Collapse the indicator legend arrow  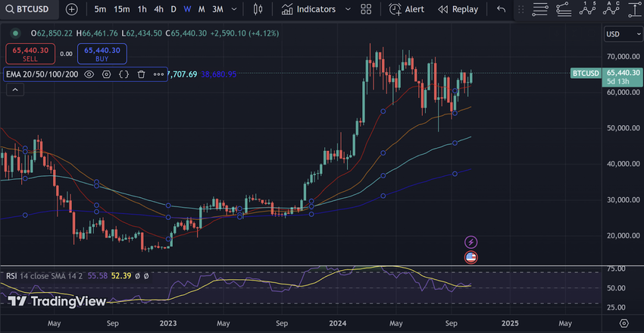(x=15, y=90)
